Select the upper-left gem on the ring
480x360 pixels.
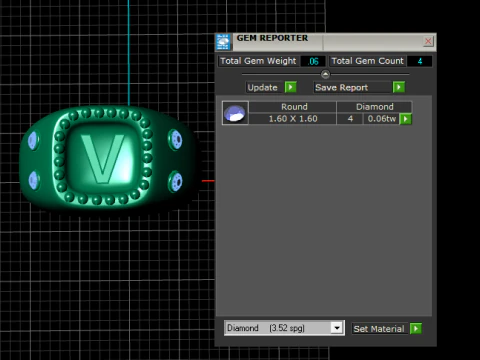pos(33,140)
